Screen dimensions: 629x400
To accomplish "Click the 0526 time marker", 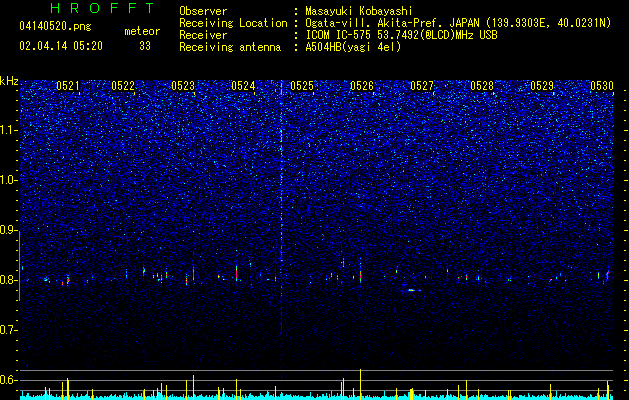I will click(x=362, y=86).
